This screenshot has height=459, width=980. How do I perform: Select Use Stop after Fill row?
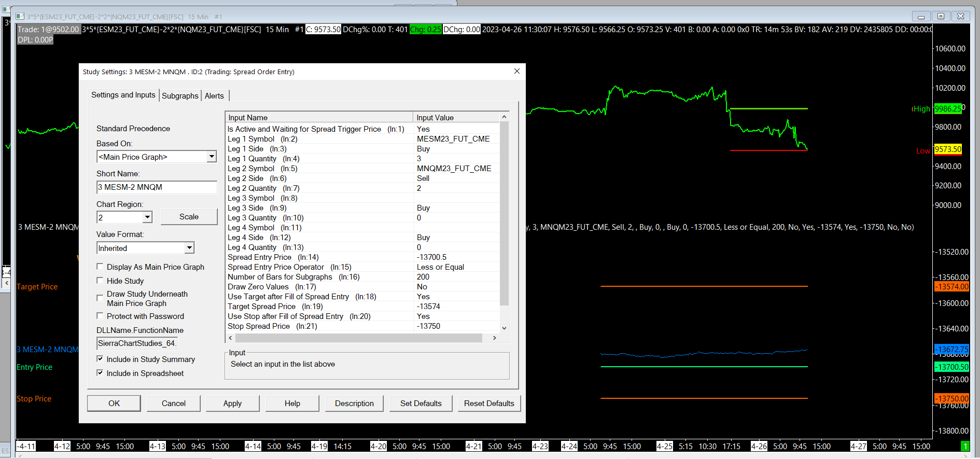[363, 316]
